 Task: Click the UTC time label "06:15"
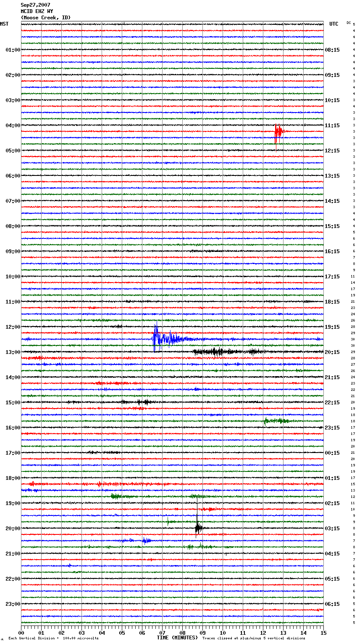pyautogui.click(x=332, y=604)
